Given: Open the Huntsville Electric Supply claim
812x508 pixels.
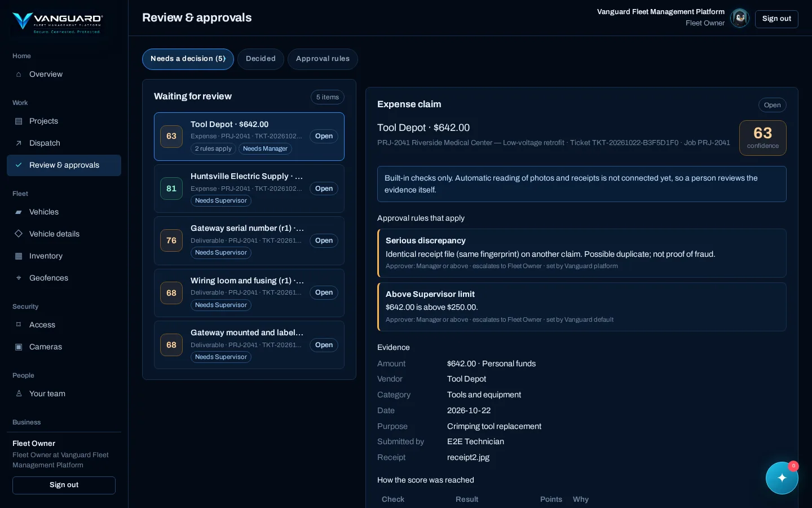Looking at the screenshot, I should tap(249, 189).
